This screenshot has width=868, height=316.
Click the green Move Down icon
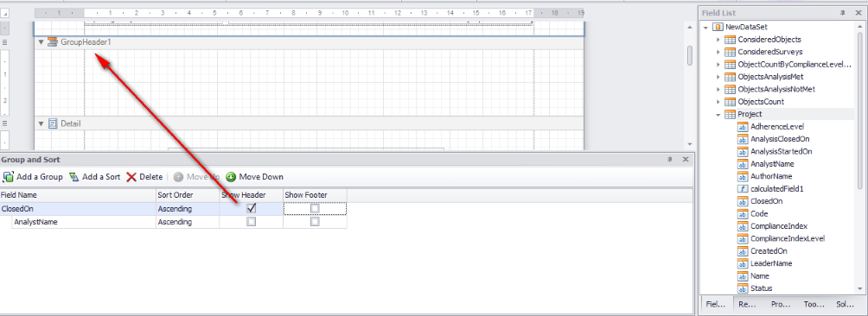pos(231,177)
